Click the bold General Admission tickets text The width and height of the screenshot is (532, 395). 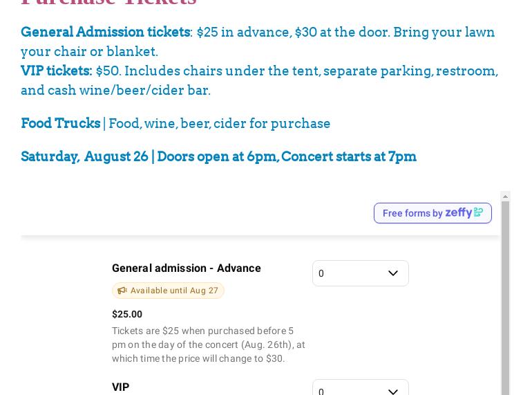[105, 33]
